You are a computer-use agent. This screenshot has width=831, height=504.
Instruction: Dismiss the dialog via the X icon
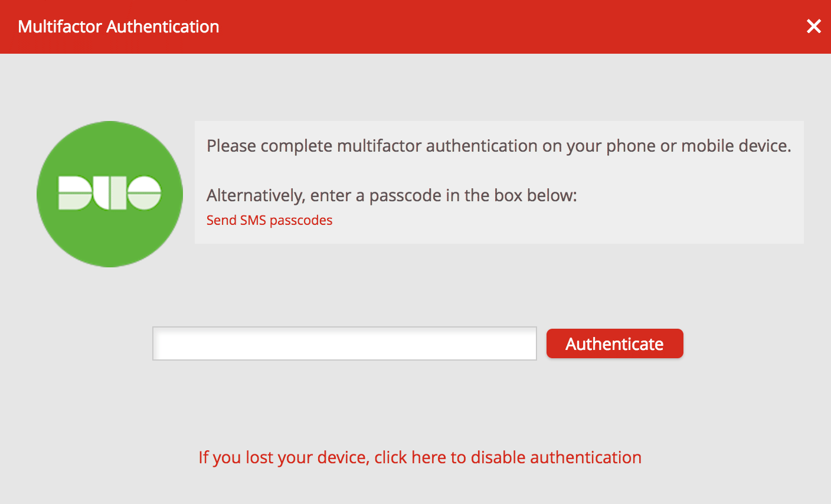pyautogui.click(x=814, y=26)
